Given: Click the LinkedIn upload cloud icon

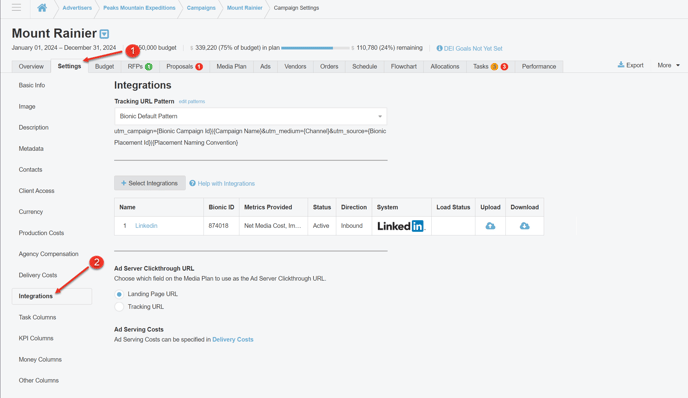Looking at the screenshot, I should coord(490,226).
